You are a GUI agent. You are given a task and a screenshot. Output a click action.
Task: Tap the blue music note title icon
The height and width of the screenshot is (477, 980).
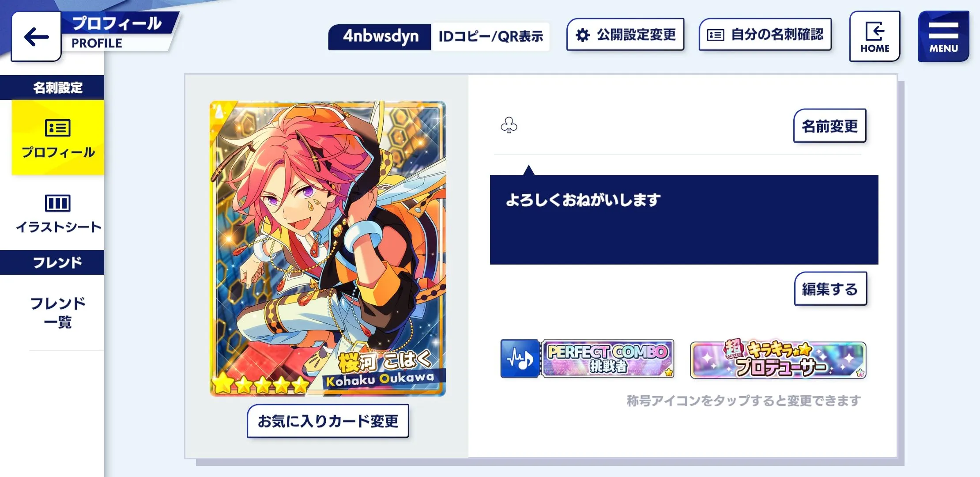(520, 359)
